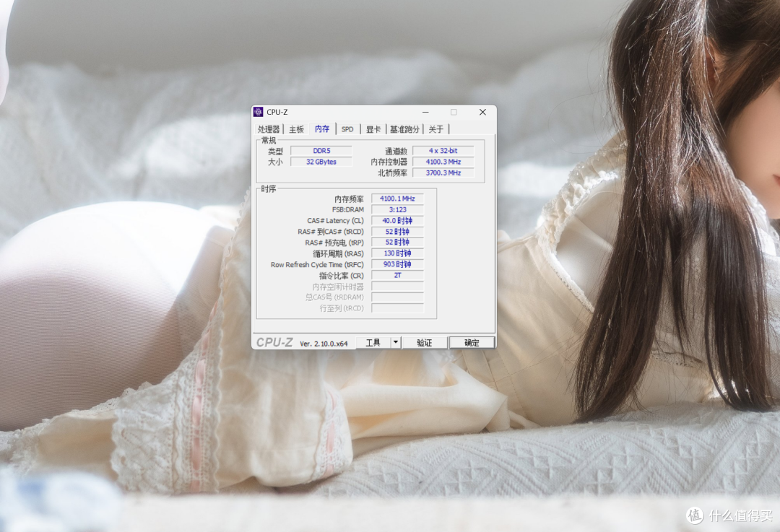Viewport: 780px width, 532px height.
Task: Click the 工具 button
Action: click(373, 343)
